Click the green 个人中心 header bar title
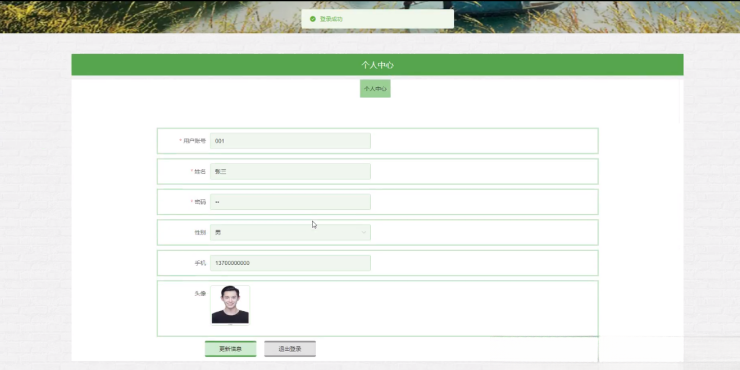Viewport: 740px width, 370px height. click(x=378, y=65)
